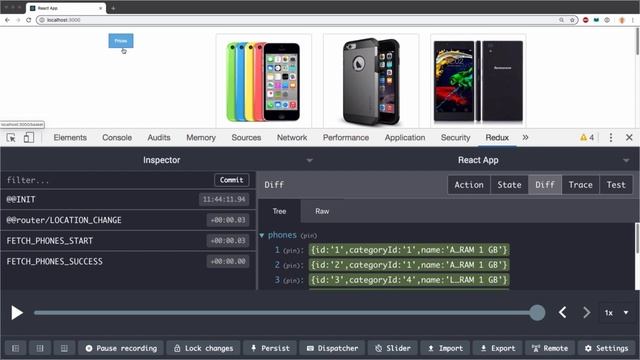Show the Test view

click(616, 185)
